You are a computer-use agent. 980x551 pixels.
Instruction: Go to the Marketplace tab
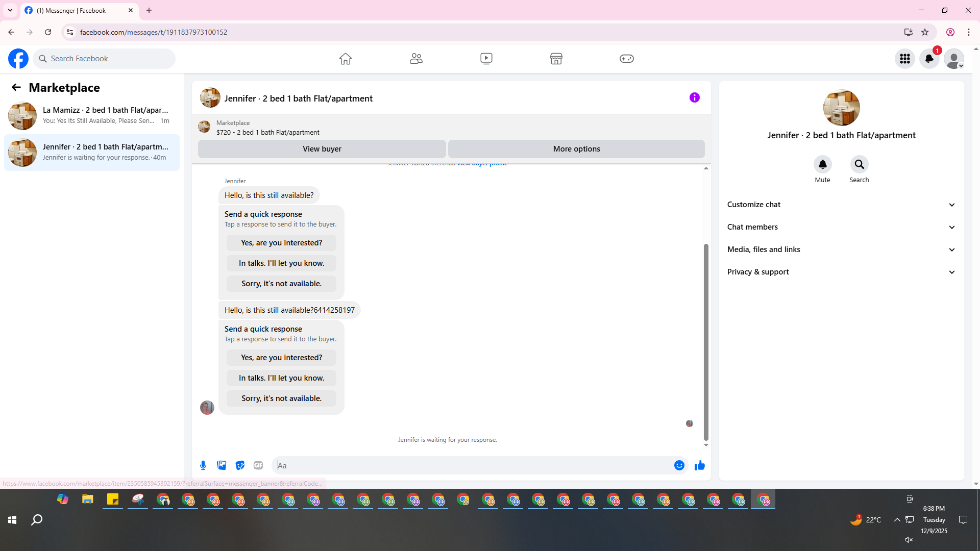(556, 59)
